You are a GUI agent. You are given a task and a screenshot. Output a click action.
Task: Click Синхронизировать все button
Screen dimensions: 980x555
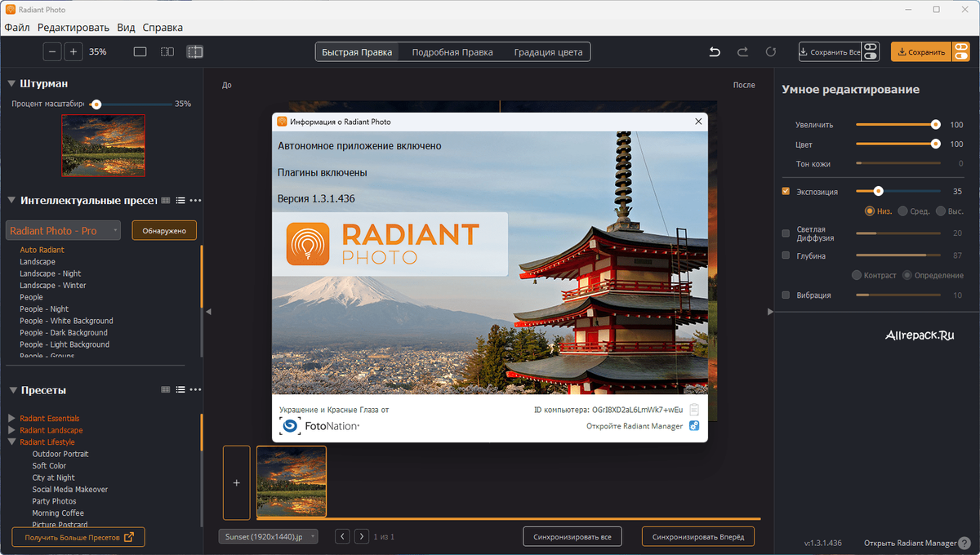pos(572,536)
